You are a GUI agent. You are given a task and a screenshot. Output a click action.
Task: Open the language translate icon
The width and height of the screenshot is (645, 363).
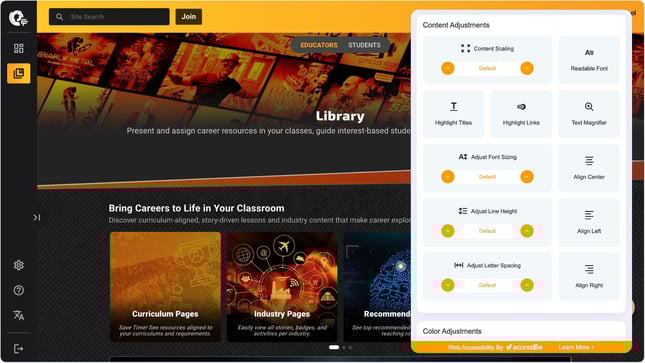click(19, 315)
